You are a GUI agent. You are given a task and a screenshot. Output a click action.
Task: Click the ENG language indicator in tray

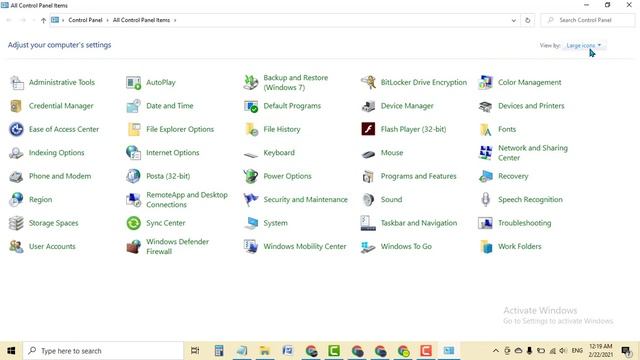click(x=577, y=351)
